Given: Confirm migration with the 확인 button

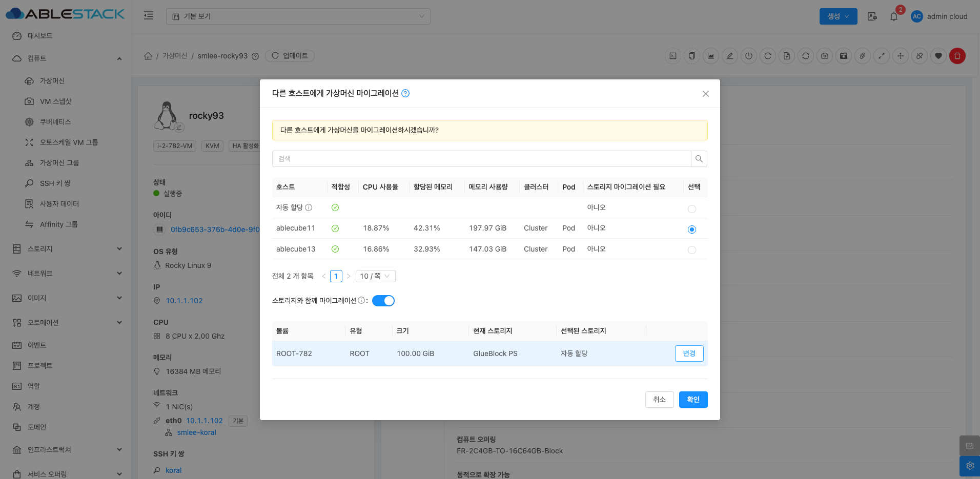Looking at the screenshot, I should pyautogui.click(x=693, y=400).
